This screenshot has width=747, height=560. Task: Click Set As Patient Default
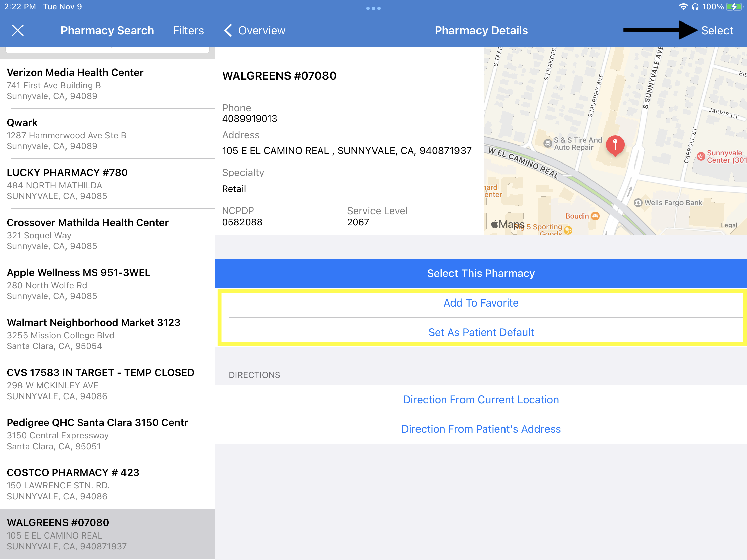481,332
